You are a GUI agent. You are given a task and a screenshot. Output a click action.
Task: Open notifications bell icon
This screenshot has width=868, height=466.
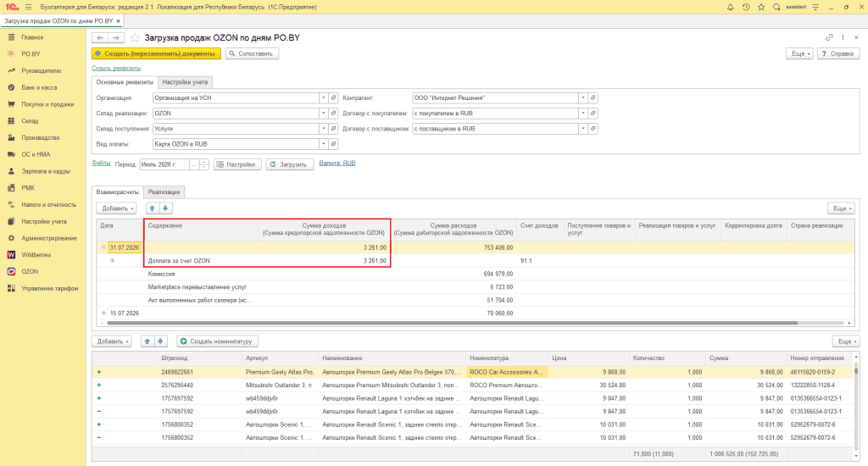tap(730, 7)
